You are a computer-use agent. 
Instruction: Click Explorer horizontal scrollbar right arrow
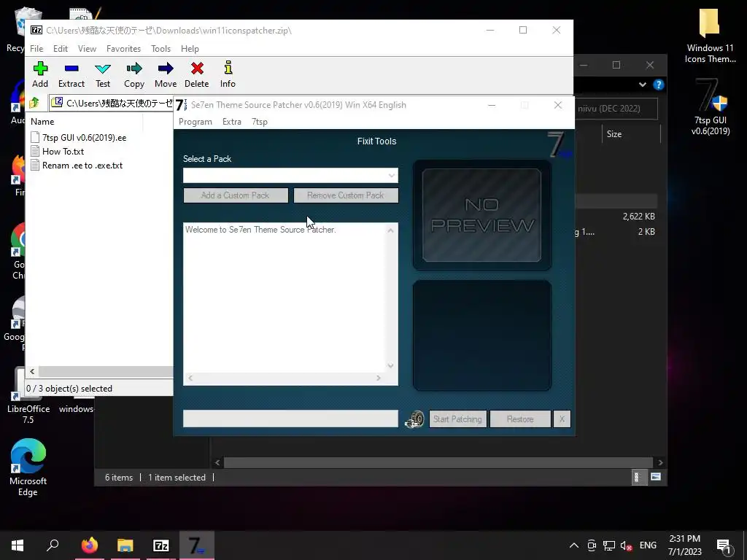(660, 462)
